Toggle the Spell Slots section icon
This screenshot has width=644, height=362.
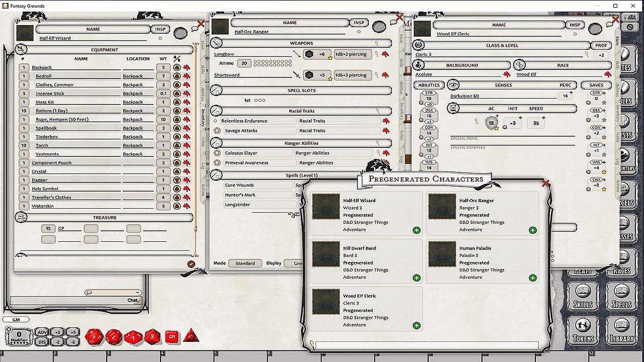216,90
